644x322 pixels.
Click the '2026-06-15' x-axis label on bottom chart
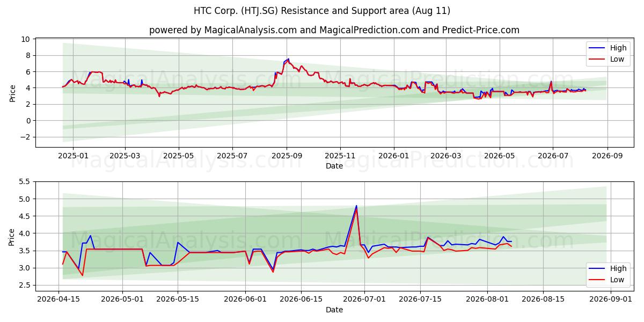(301, 299)
